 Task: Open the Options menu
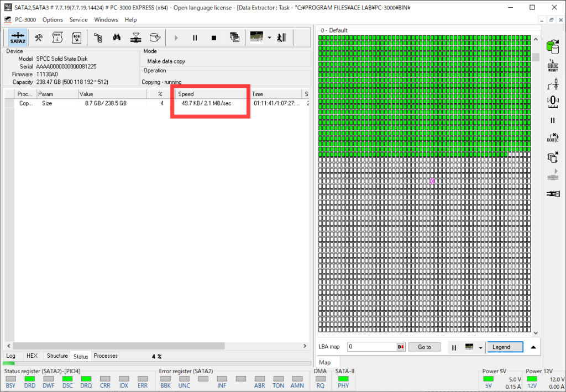[53, 19]
